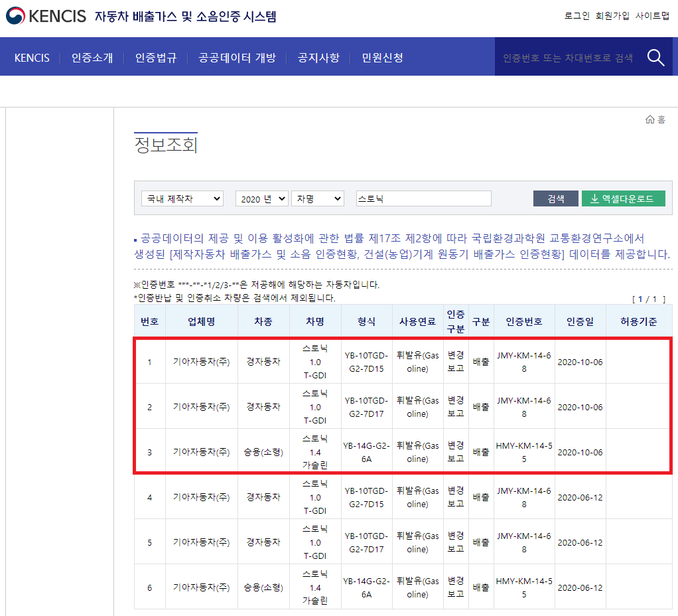Click the 회원가입 link
Viewport: 678px width, 616px height.
coord(612,15)
